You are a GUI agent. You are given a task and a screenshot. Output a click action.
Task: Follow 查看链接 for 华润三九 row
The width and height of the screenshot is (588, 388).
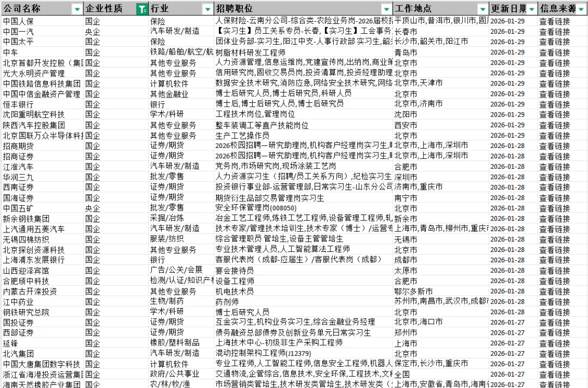[x=554, y=177]
